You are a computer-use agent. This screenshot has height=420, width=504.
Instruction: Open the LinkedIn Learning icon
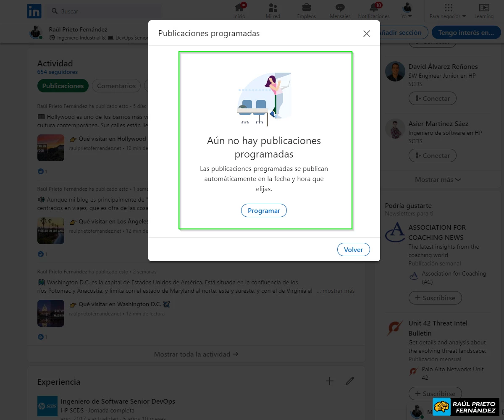pos(484,10)
